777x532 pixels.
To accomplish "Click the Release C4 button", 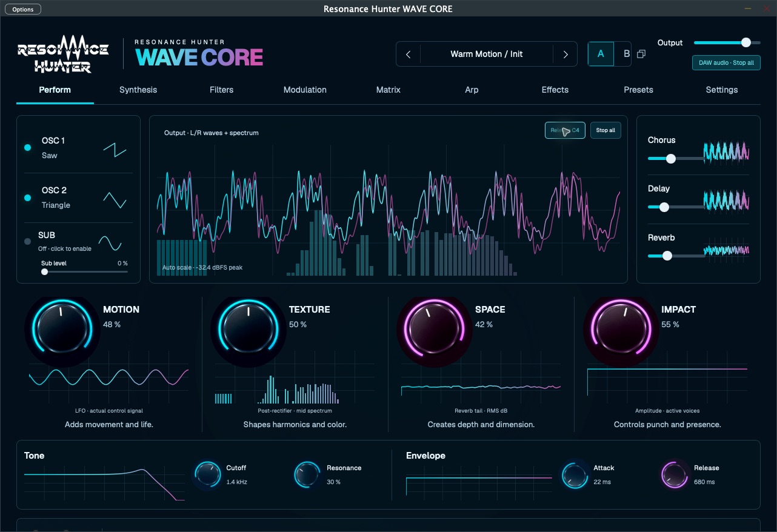I will (565, 130).
